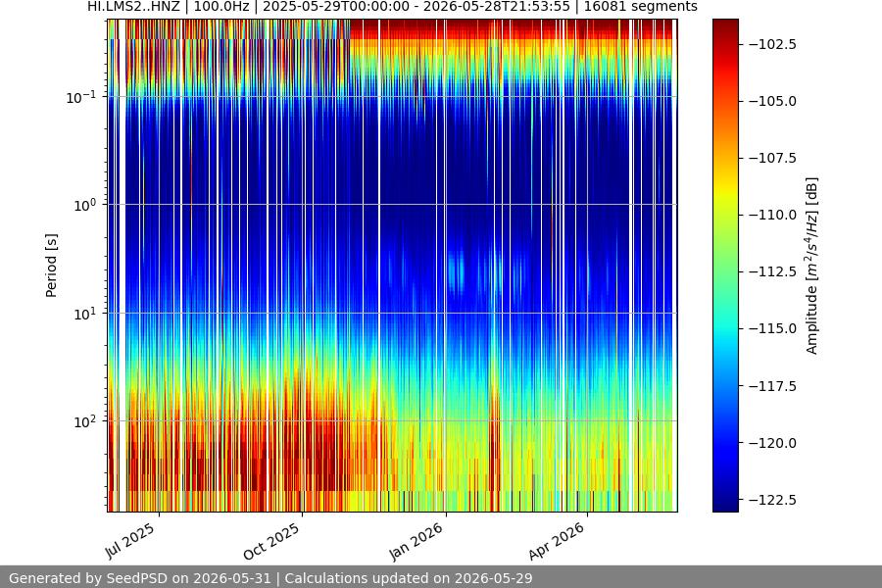Click the 10^-1 period tick label
882x588 pixels.
pyautogui.click(x=81, y=97)
